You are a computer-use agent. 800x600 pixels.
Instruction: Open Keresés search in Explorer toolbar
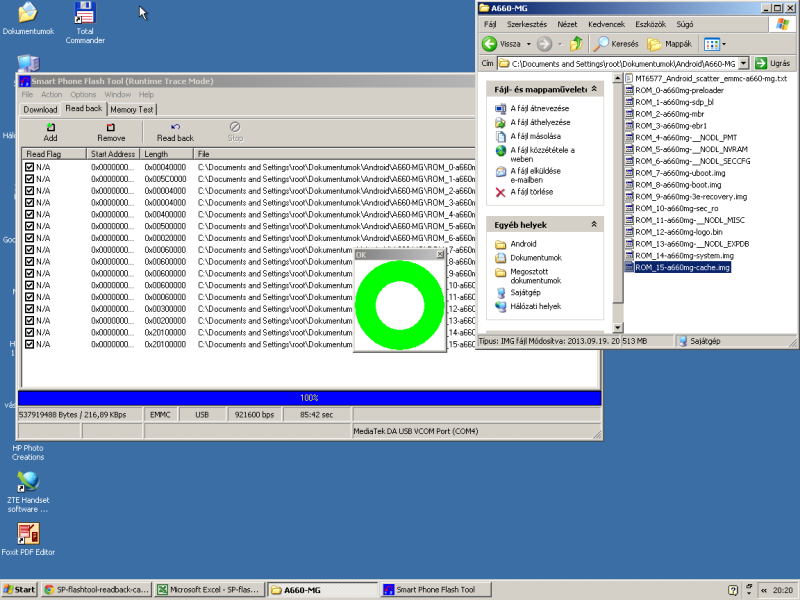point(616,44)
